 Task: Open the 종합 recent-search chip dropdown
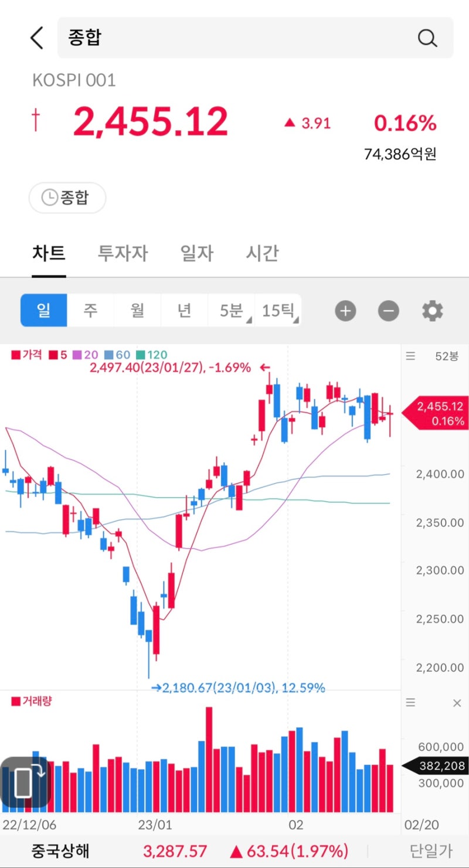click(67, 198)
